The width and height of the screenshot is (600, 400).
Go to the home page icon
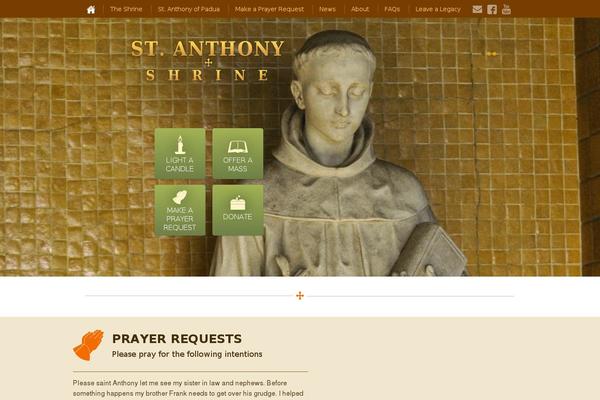coord(91,10)
